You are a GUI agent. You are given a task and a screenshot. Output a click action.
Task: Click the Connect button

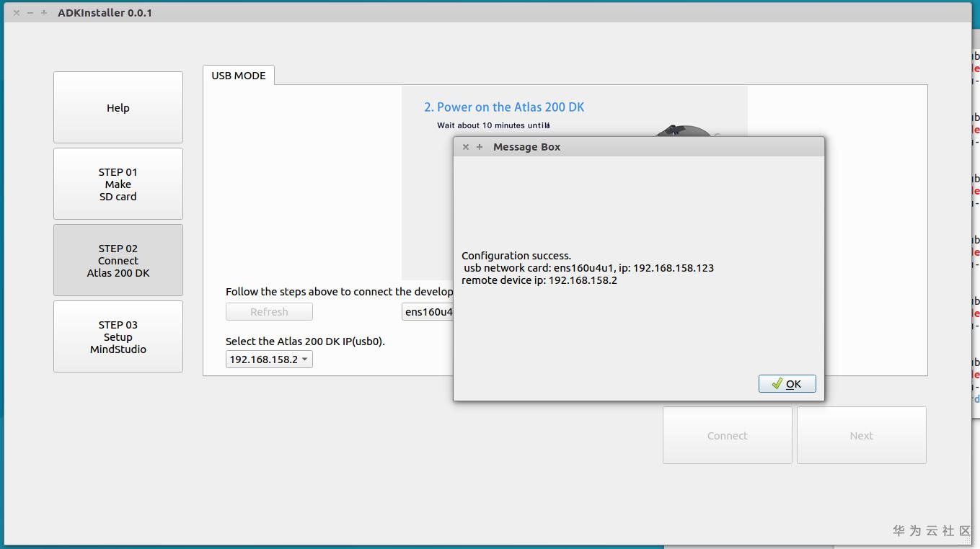(x=728, y=435)
